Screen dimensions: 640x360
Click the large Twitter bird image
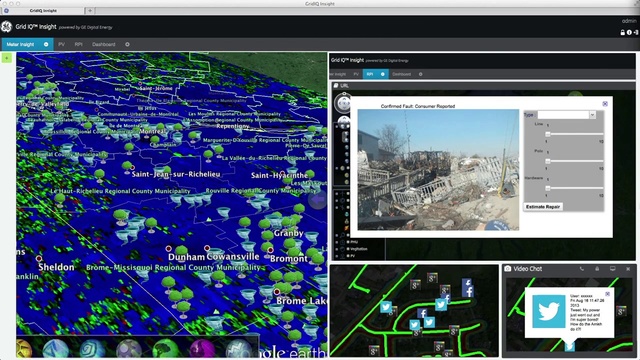click(549, 311)
